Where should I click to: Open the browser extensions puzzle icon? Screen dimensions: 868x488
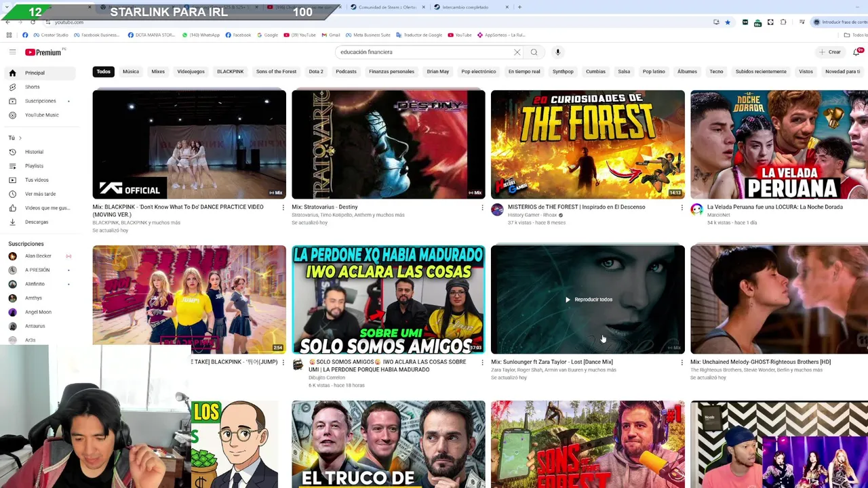783,22
